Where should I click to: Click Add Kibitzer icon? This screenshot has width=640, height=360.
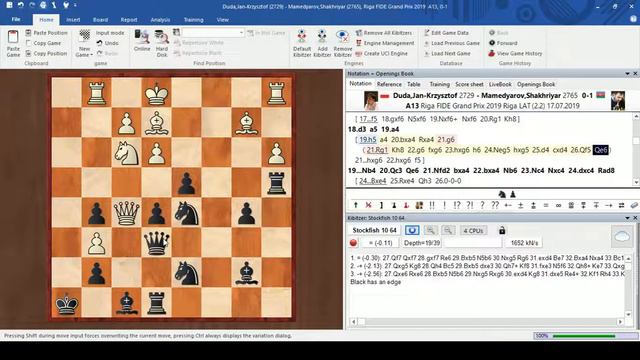tap(322, 43)
